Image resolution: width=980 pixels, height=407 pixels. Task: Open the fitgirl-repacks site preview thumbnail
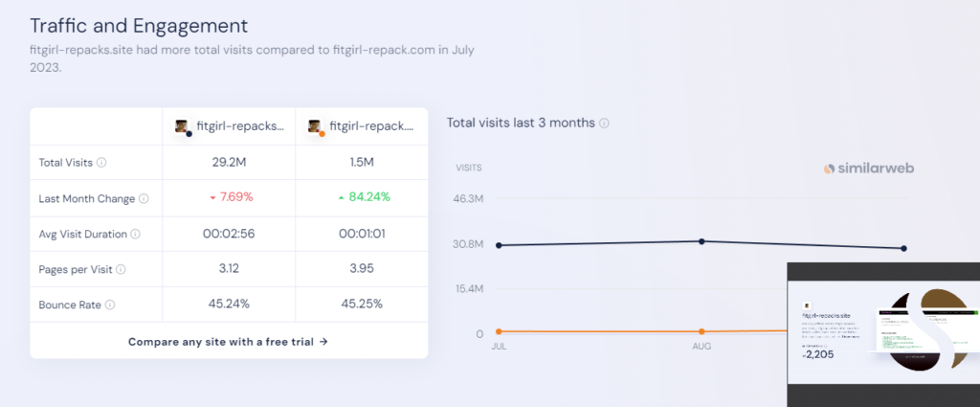tap(883, 334)
